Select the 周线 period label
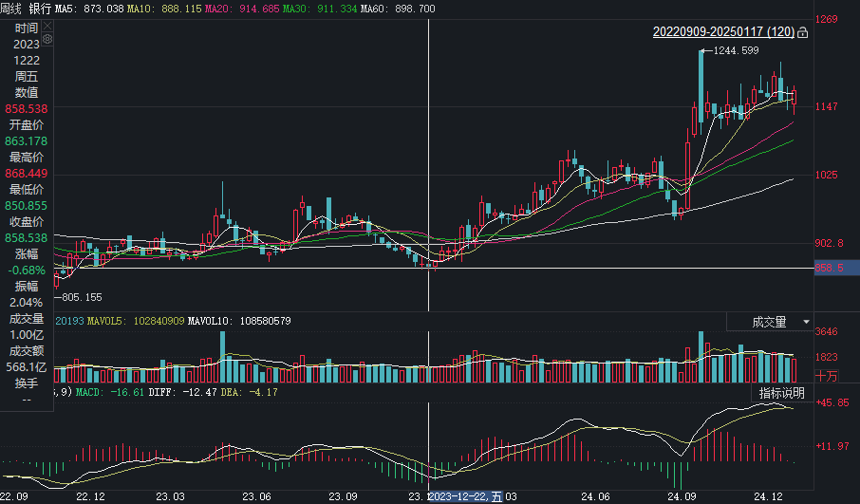 tap(11, 8)
